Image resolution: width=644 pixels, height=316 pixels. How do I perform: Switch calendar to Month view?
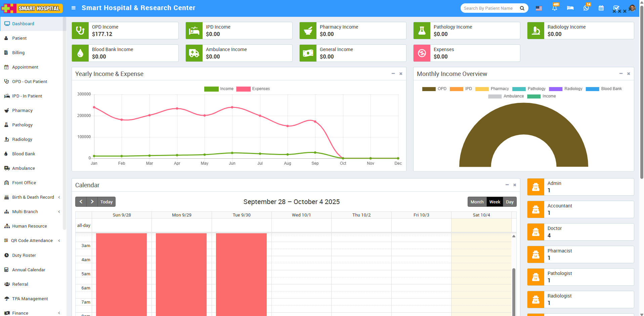477,202
